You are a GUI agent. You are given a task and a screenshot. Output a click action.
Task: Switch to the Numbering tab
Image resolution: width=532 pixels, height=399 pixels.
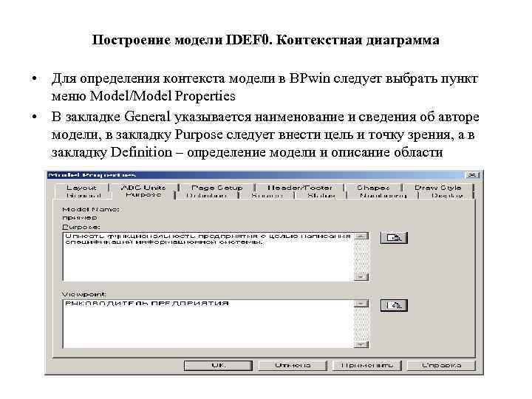[x=383, y=195]
